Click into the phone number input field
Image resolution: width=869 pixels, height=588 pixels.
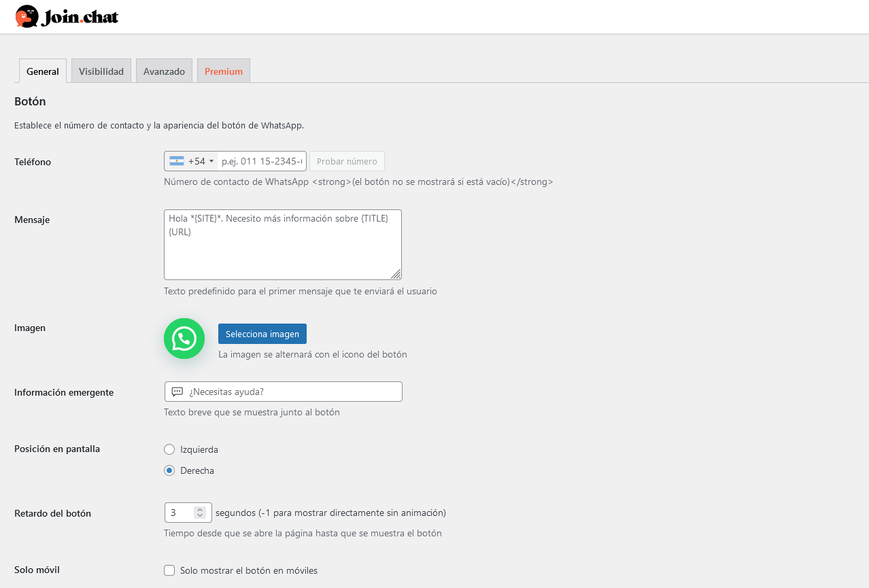coord(261,161)
